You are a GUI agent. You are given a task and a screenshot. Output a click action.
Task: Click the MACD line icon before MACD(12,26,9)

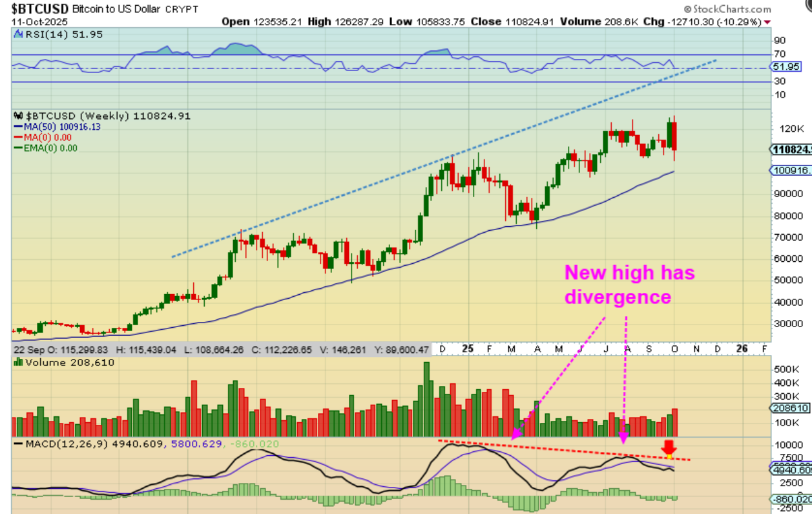tap(18, 445)
